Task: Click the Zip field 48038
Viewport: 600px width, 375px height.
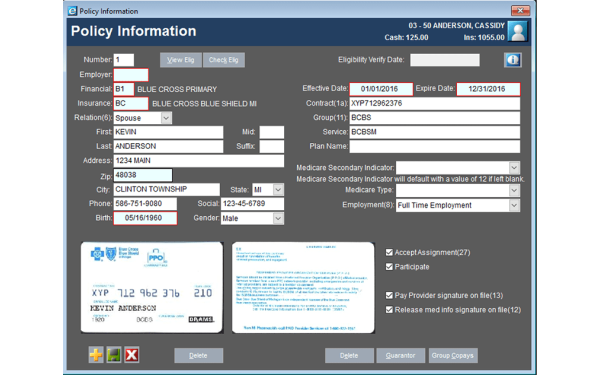Action: point(143,175)
